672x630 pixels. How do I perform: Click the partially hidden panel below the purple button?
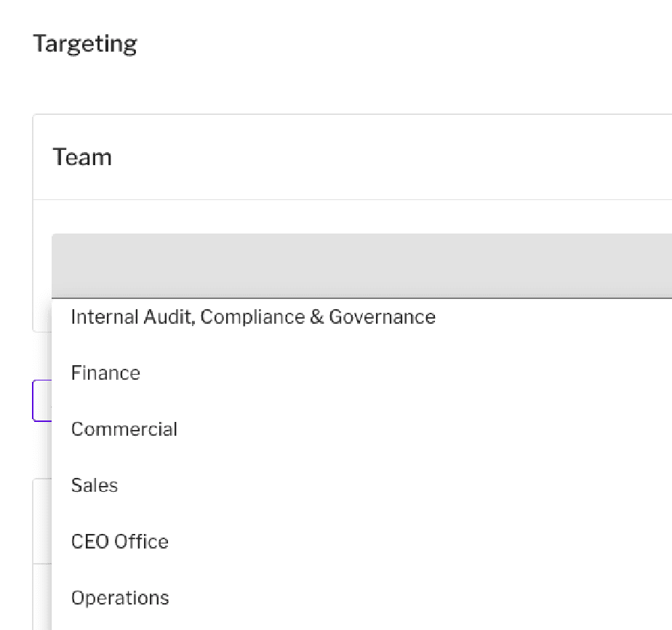[42, 521]
